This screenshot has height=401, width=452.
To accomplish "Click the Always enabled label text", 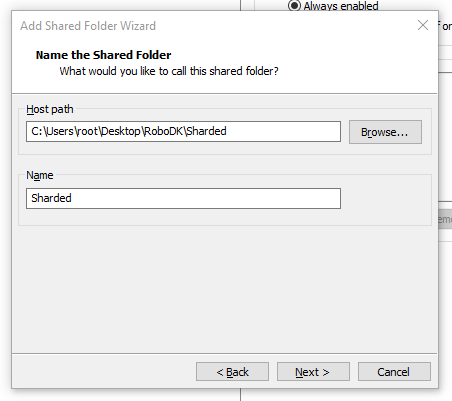I will click(341, 6).
